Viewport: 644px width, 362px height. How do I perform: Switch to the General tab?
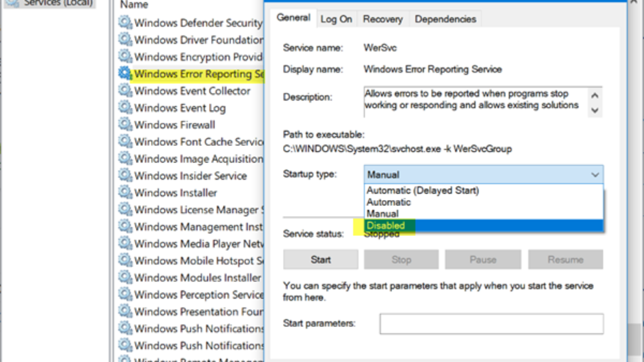[x=294, y=18]
